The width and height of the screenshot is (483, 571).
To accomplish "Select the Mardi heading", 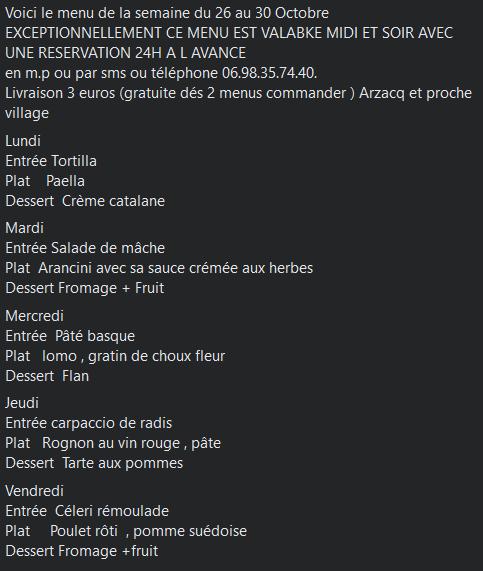I will 24,228.
